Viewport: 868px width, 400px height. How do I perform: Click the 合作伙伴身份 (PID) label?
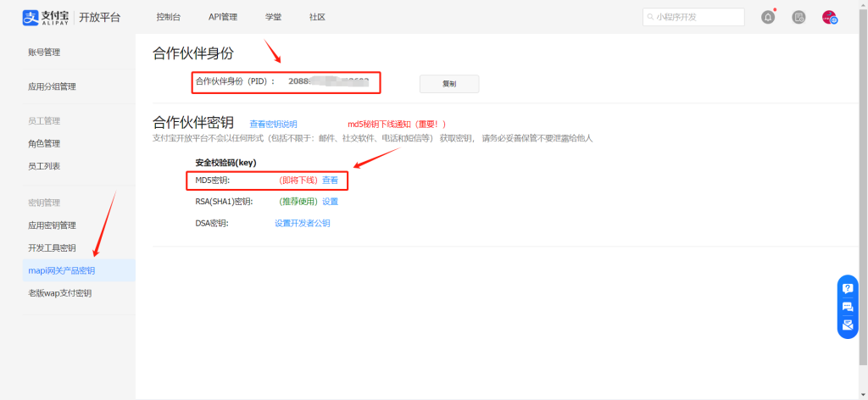click(236, 81)
